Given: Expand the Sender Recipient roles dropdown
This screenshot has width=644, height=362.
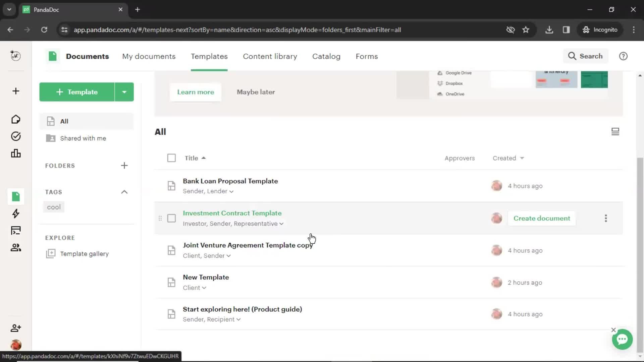Looking at the screenshot, I should (237, 319).
